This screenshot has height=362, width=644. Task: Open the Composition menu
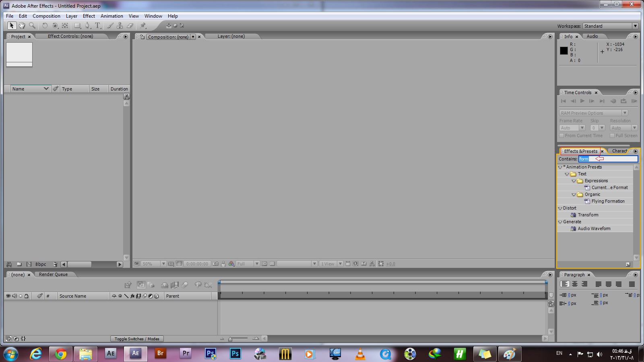tap(46, 16)
